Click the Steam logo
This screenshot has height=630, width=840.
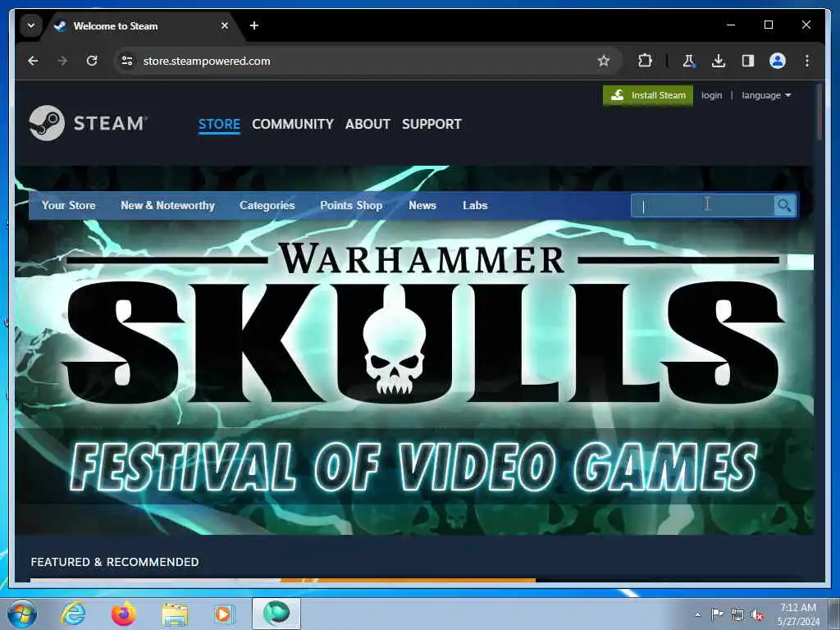coord(89,123)
